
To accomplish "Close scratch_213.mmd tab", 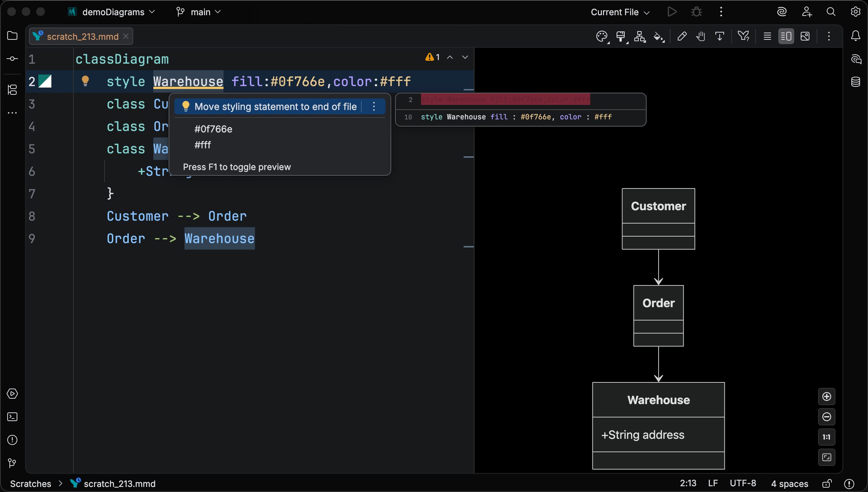I will point(126,36).
